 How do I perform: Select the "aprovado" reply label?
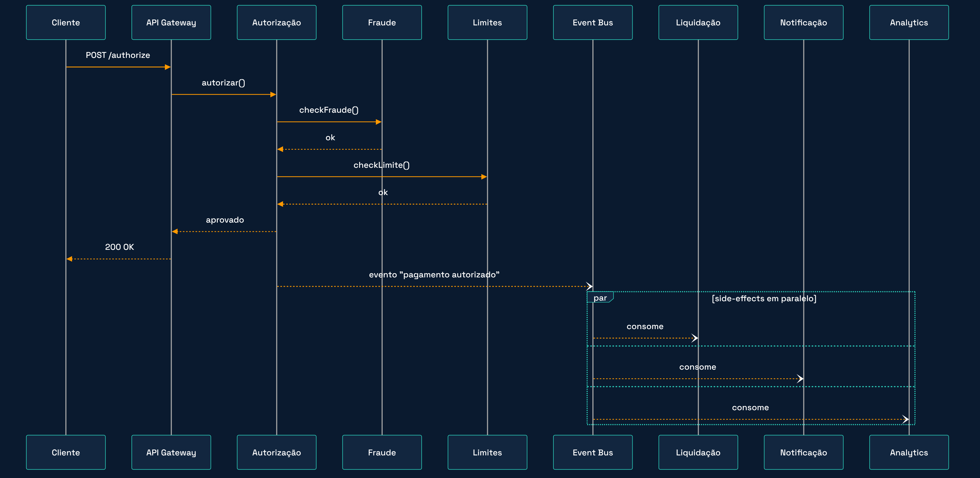pyautogui.click(x=225, y=220)
